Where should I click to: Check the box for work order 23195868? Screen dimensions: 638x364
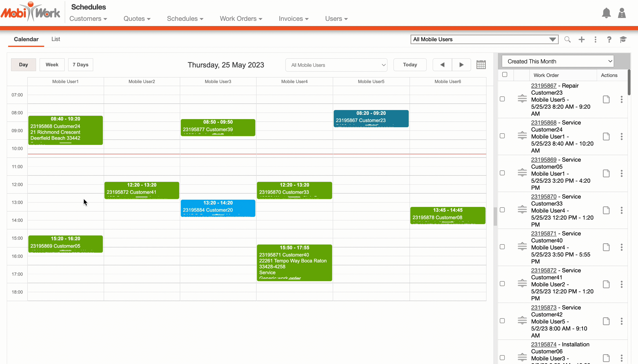[502, 136]
